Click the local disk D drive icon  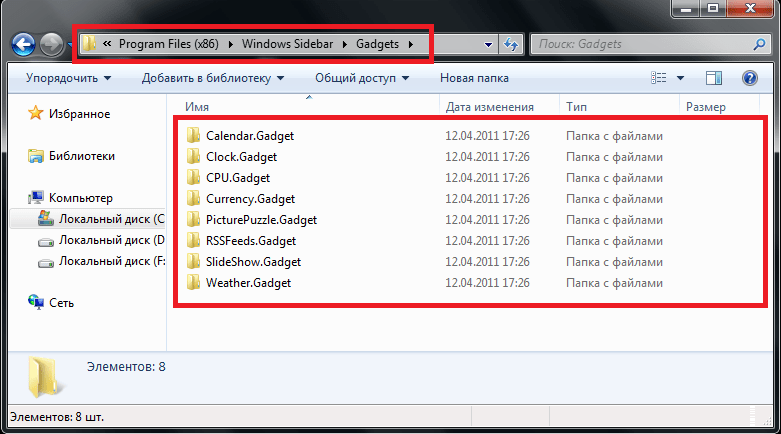46,242
